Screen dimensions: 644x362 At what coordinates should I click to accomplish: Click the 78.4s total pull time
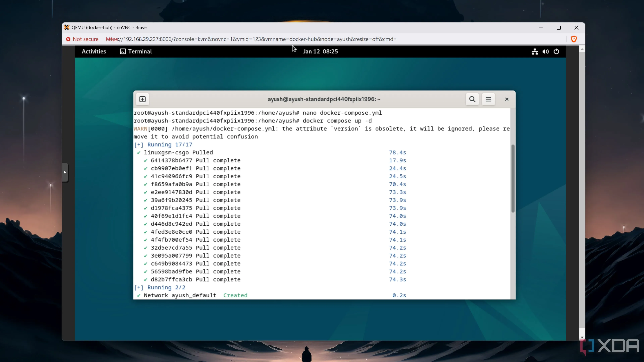click(397, 153)
